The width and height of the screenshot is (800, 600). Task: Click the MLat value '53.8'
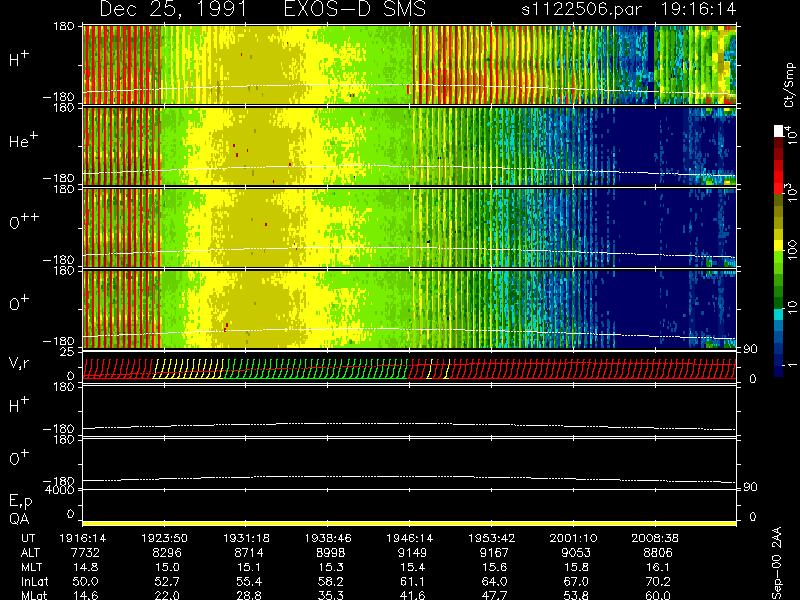pos(576,595)
